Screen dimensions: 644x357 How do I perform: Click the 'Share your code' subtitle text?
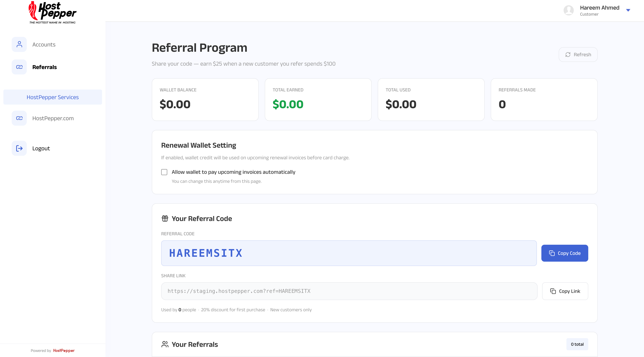click(243, 64)
